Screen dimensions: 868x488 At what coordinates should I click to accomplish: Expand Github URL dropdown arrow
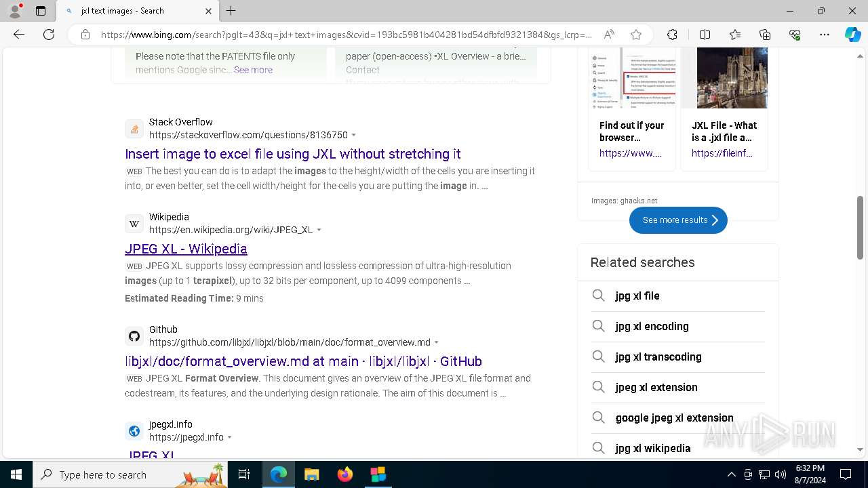pos(437,343)
